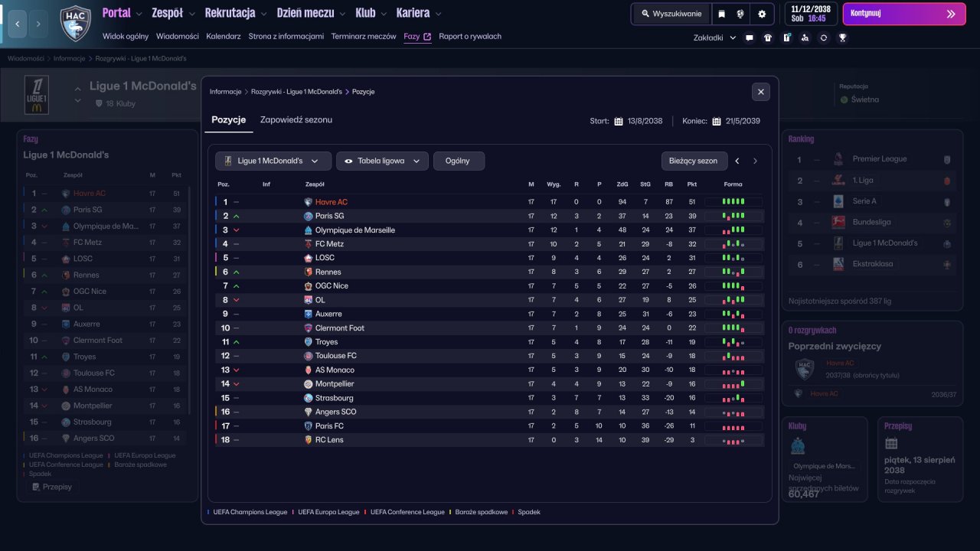Open the Kalendarz tab
Screen dimensions: 980x551
tap(224, 36)
